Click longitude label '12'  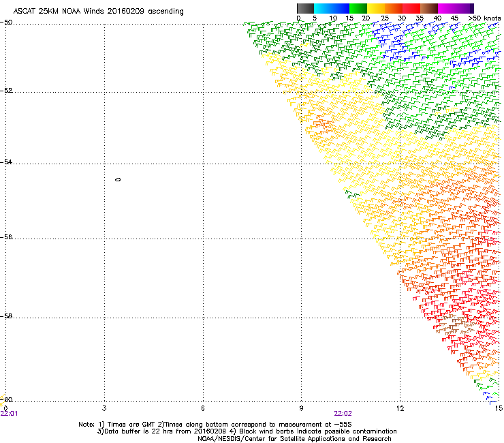[400, 408]
